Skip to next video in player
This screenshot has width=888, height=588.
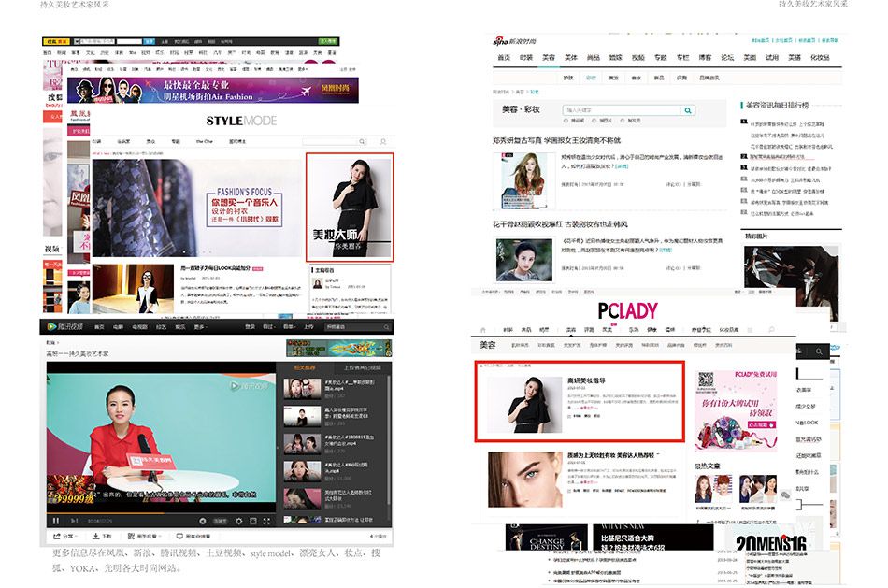[x=73, y=521]
